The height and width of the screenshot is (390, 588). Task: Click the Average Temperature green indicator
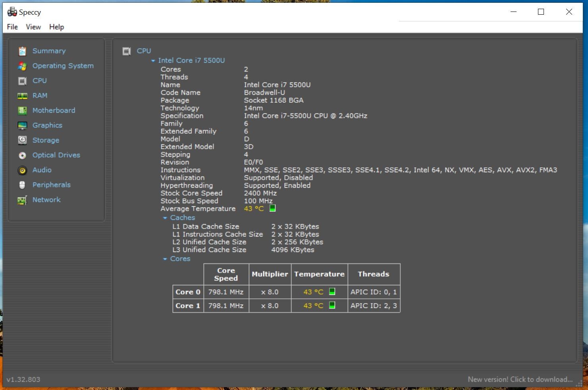pos(272,208)
